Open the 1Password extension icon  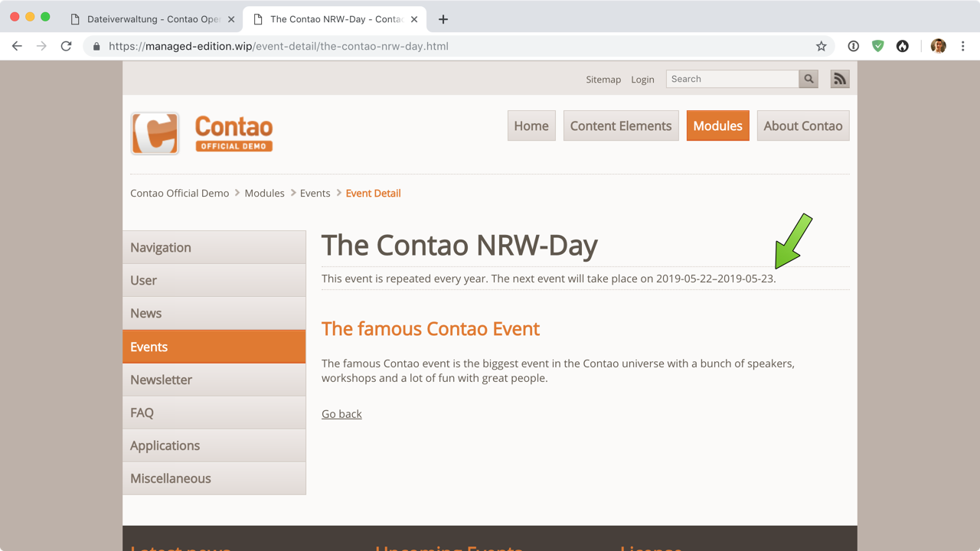click(x=853, y=46)
